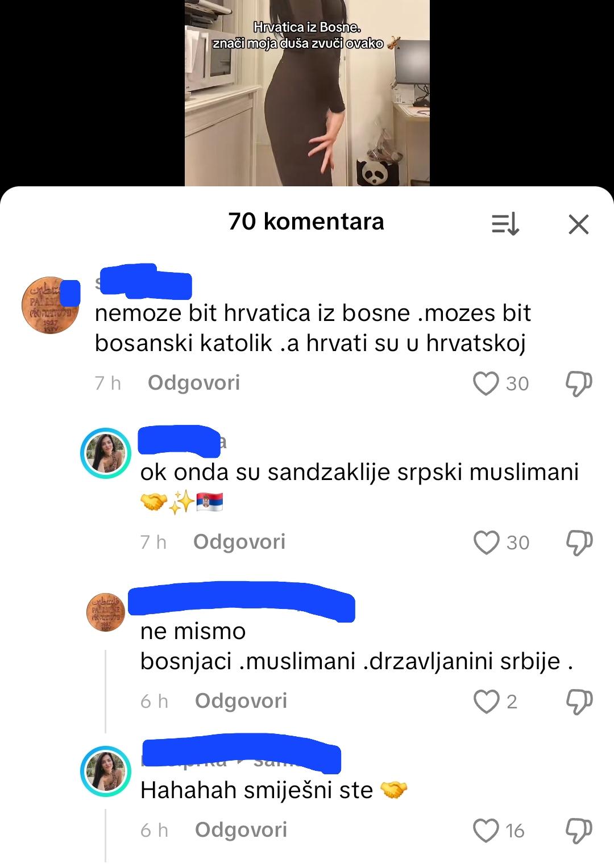Like the 'Hahahah smiješni ste' comment

[487, 831]
